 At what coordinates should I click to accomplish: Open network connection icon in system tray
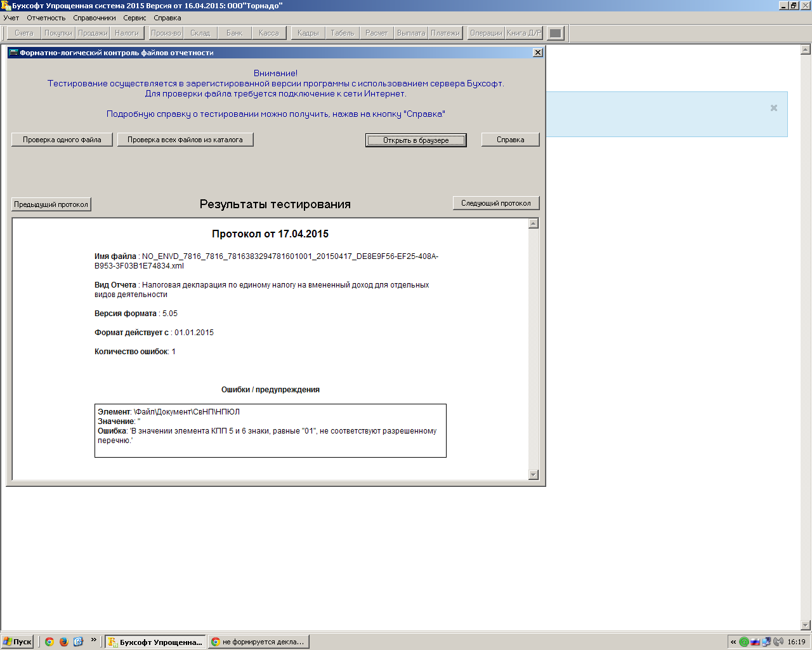[x=766, y=642]
